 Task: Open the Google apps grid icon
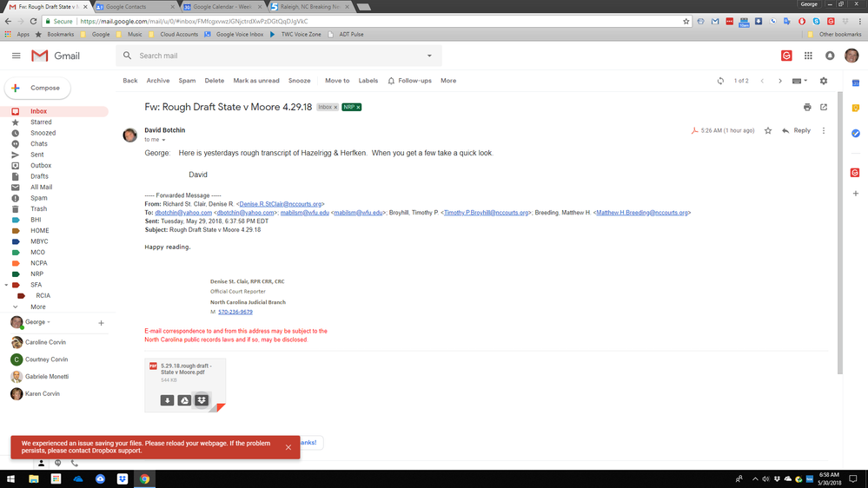(808, 56)
